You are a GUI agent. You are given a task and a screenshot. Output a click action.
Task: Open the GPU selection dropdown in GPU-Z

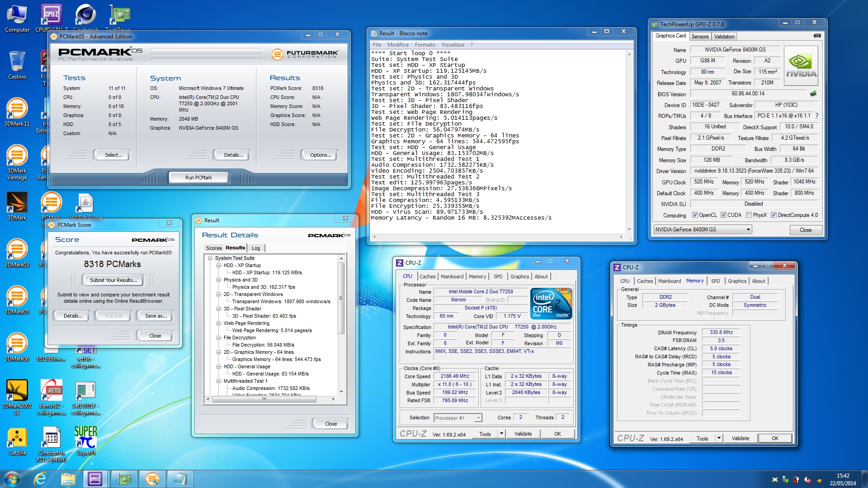pos(703,230)
